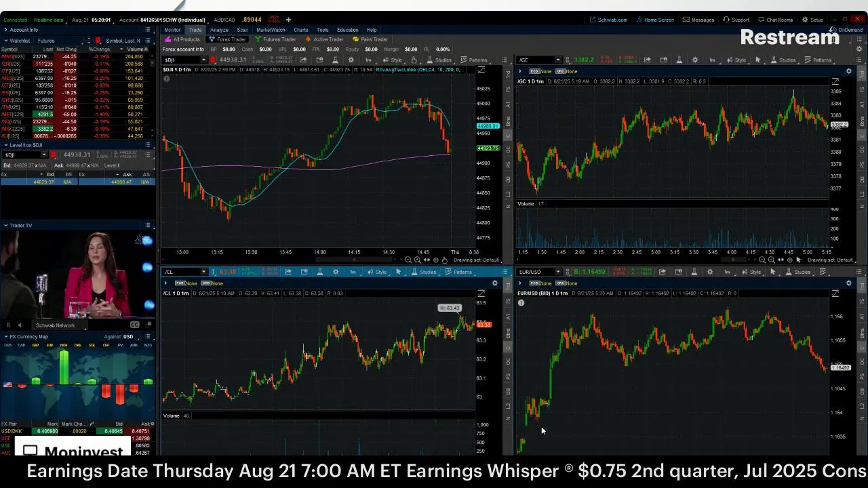Go to the MarketWatch tab
868x488 pixels.
click(271, 30)
